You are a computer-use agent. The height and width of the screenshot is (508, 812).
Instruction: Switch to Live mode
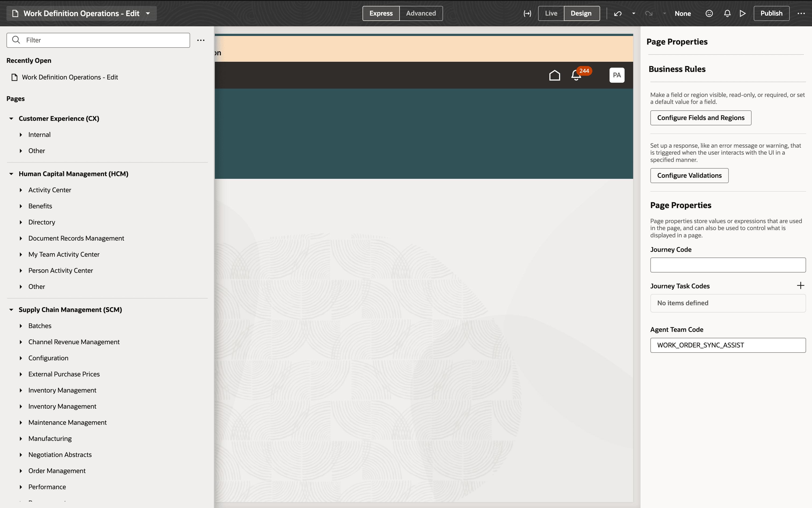click(551, 13)
